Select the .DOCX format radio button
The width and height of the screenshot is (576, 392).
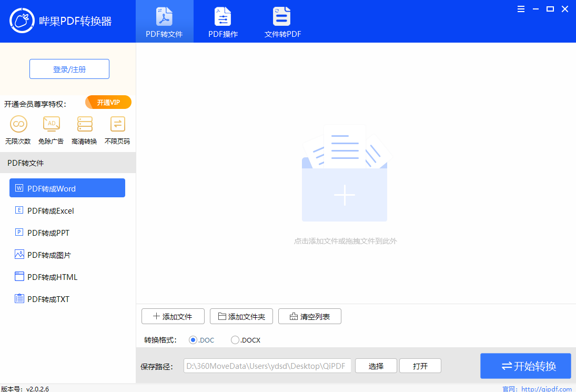click(x=235, y=340)
